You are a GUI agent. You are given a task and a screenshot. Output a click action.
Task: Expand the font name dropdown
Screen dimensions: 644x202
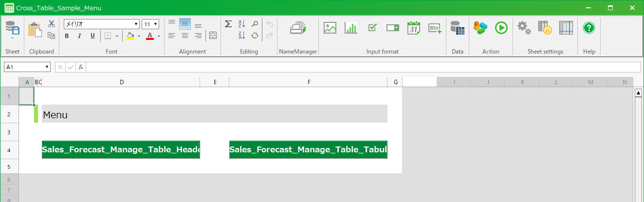[x=136, y=24]
